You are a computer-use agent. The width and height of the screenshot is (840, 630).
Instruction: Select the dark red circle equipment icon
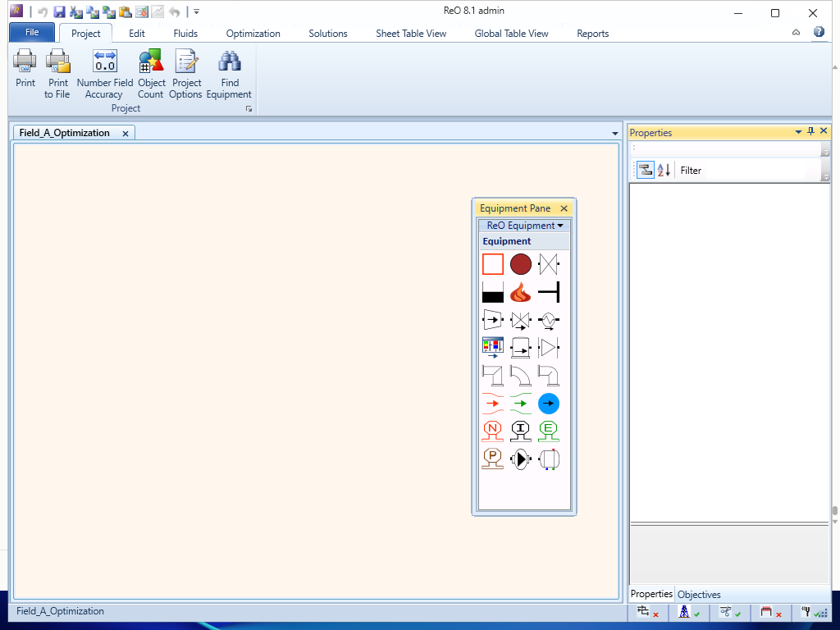point(521,264)
